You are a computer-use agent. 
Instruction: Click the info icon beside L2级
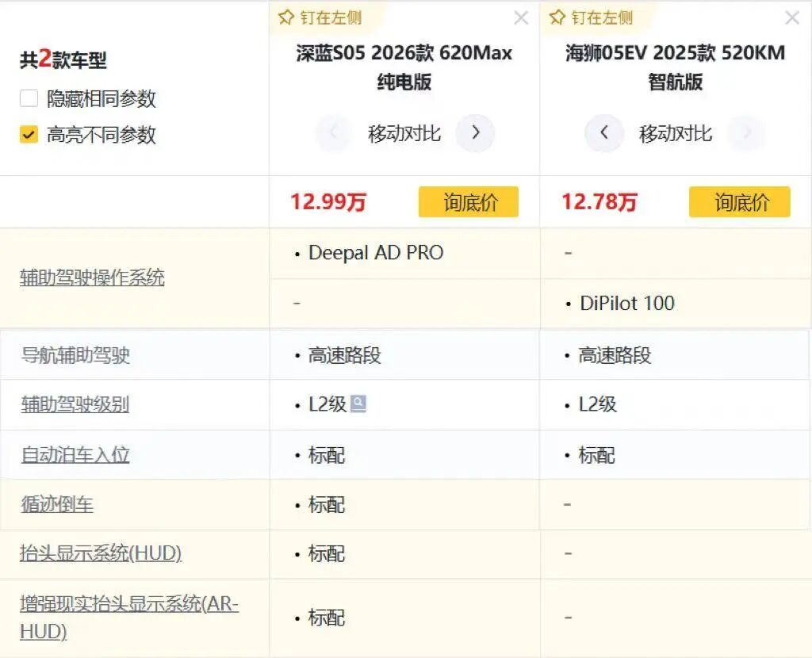(x=358, y=404)
